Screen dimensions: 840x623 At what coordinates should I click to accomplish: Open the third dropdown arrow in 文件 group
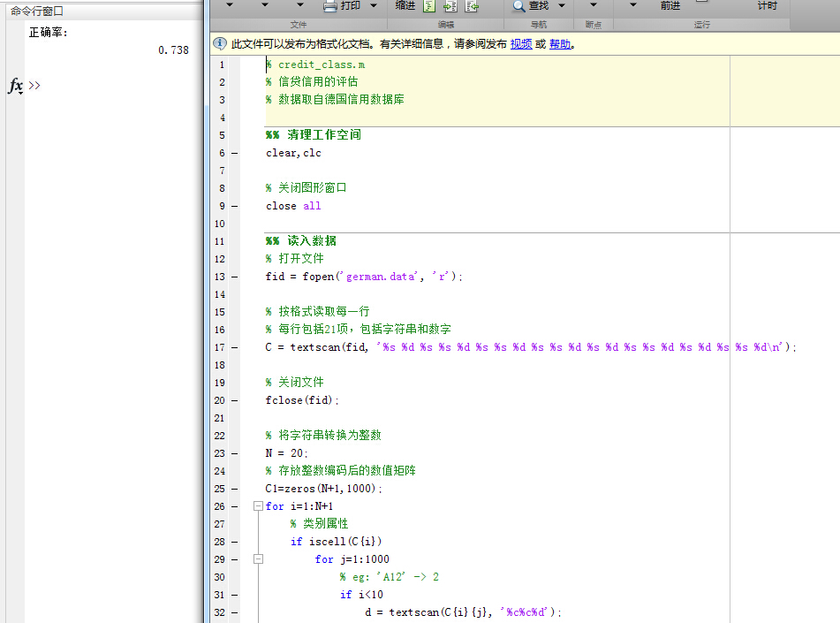point(300,4)
